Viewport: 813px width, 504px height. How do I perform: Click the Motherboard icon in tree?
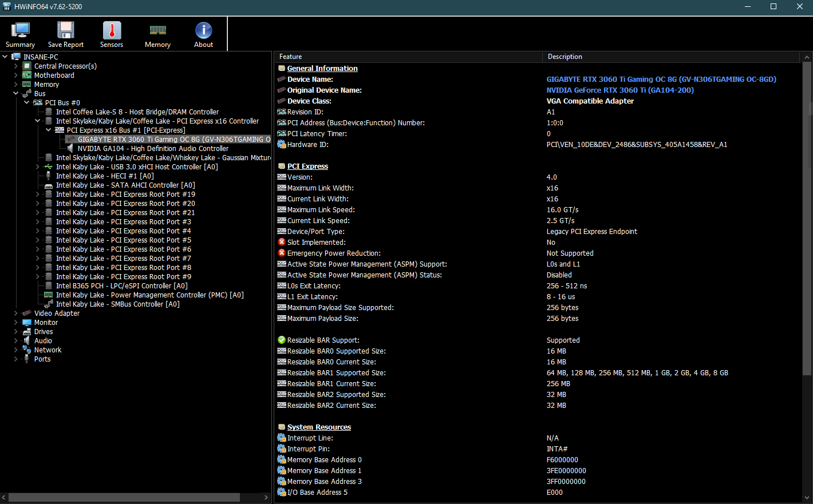tap(27, 75)
